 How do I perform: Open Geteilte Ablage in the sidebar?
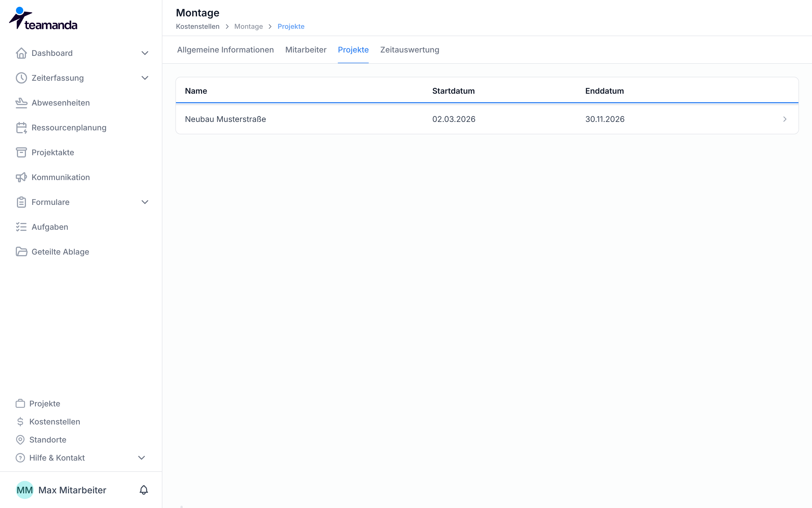60,252
